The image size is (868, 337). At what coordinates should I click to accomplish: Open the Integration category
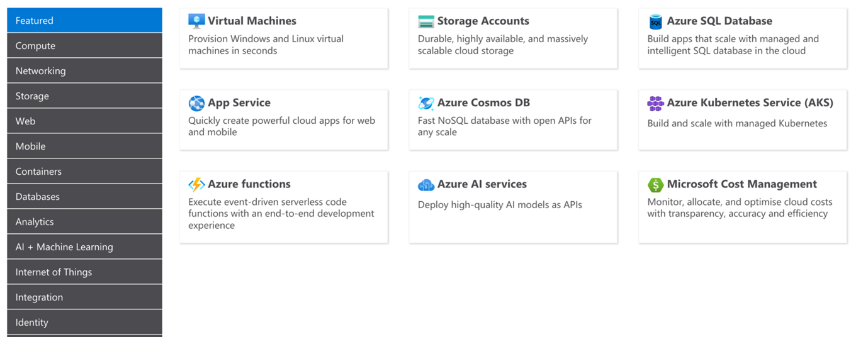click(x=84, y=297)
